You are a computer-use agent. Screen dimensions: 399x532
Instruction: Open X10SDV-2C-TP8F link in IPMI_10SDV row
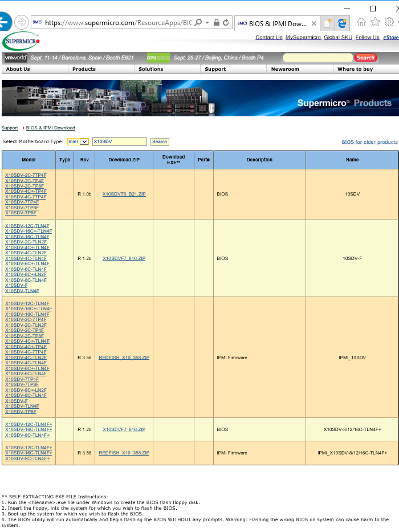(24, 336)
